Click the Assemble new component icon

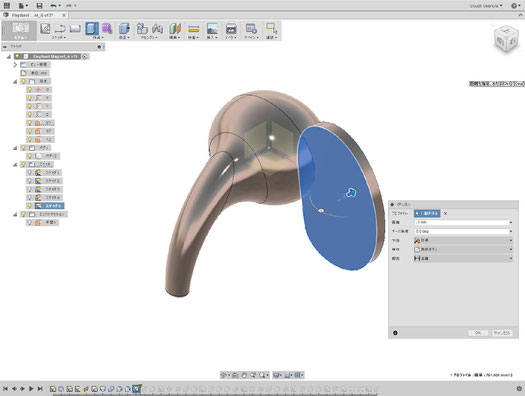click(x=142, y=29)
